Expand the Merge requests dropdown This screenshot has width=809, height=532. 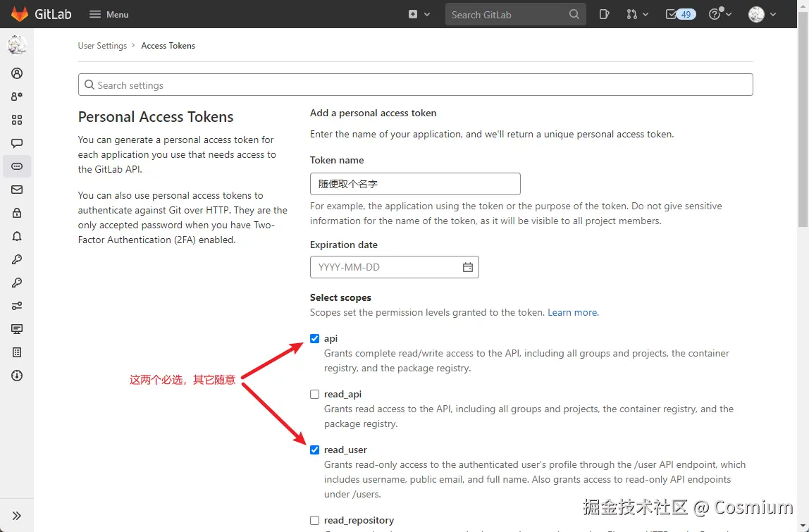[637, 15]
